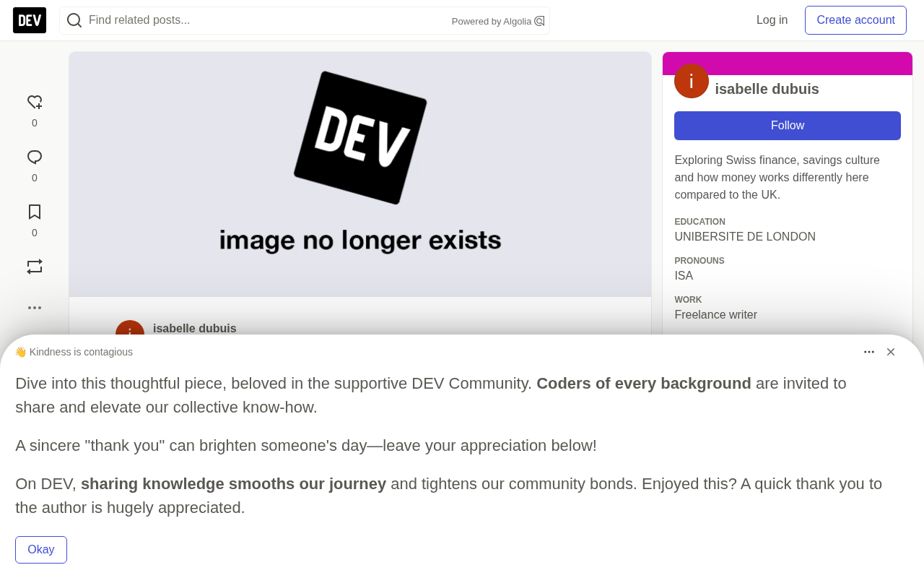
Task: Click the author bio about Swiss finance
Action: [x=777, y=178]
